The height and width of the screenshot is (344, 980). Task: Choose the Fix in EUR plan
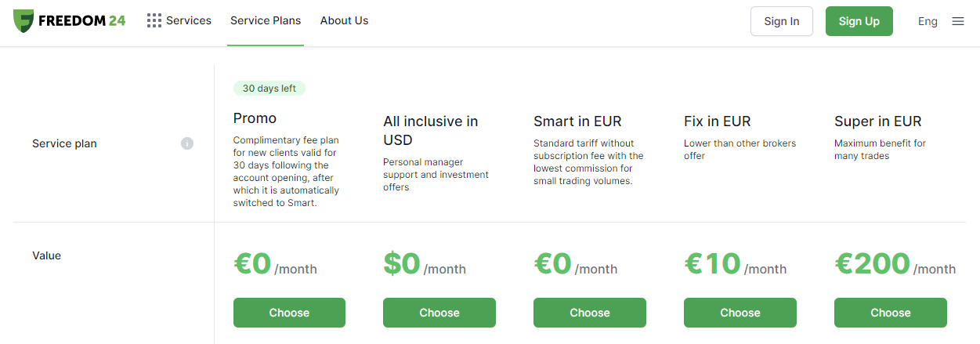point(740,313)
